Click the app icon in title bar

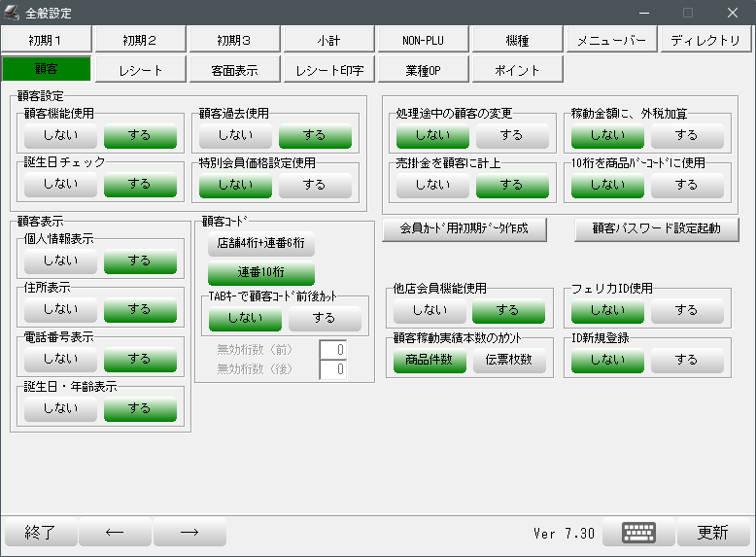pos(12,13)
